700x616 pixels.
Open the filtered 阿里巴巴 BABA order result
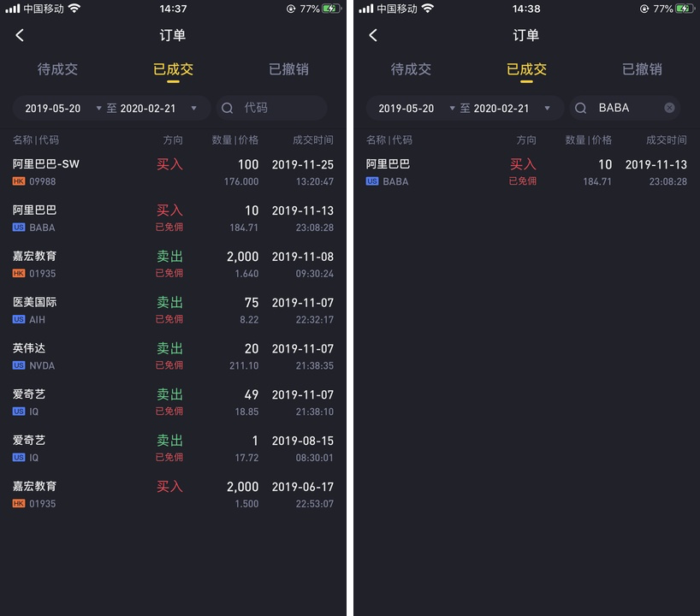click(x=527, y=172)
